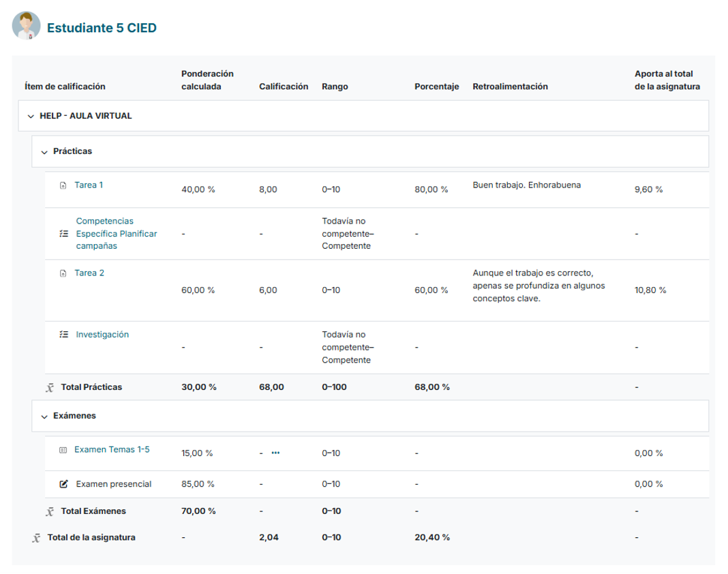Select the Tarea 2 weight 60,00 %
728x574 pixels.
tap(198, 290)
